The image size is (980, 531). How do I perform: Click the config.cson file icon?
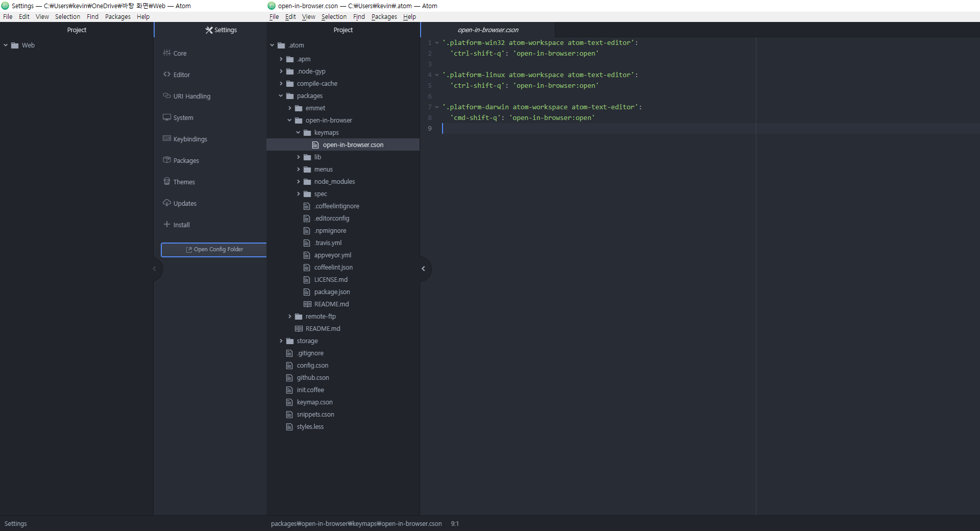289,366
